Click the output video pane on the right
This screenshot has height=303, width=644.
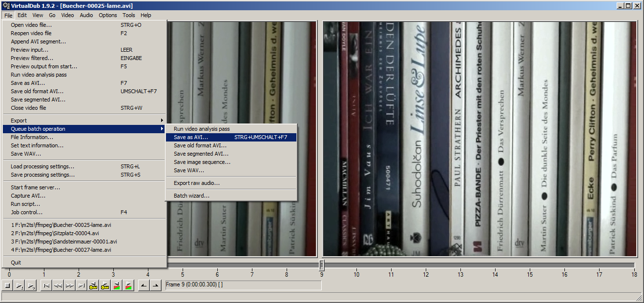(480, 139)
